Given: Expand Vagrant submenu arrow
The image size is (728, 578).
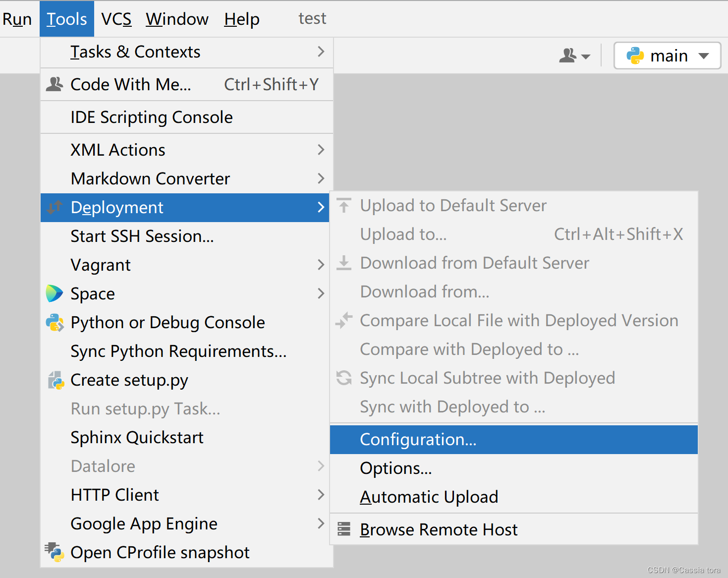Looking at the screenshot, I should [321, 265].
